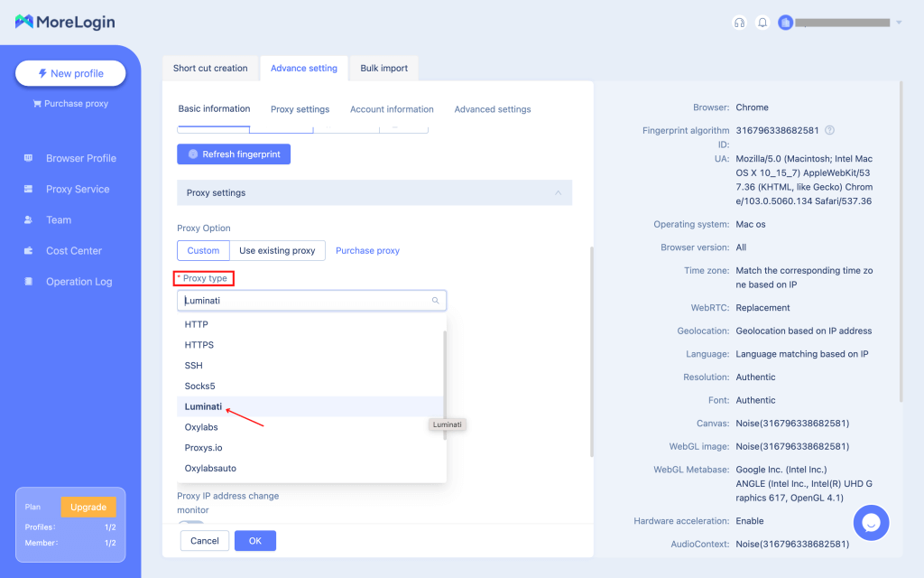Screen dimensions: 924x578
Task: Open the Purchase proxy sidebar link
Action: coord(70,103)
